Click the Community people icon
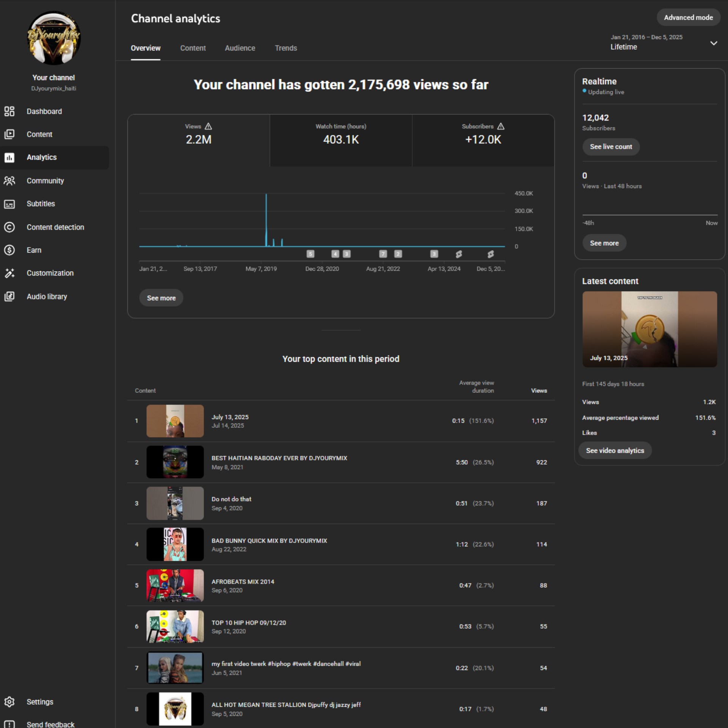This screenshot has height=728, width=728. tap(9, 181)
